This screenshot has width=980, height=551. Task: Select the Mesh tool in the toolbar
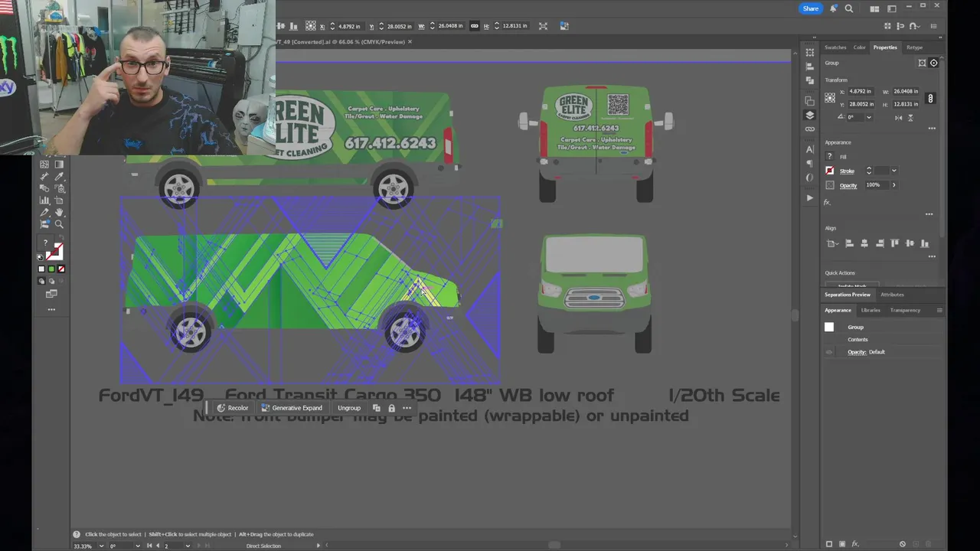coord(44,164)
